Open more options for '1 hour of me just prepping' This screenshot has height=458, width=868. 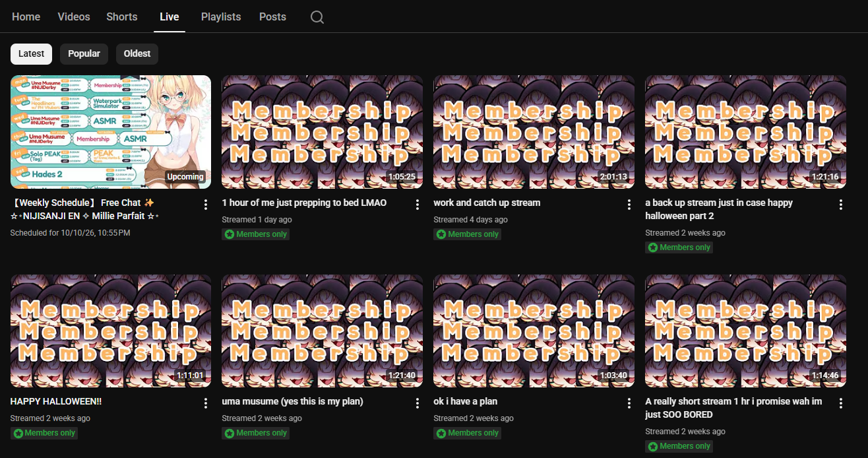(x=418, y=205)
